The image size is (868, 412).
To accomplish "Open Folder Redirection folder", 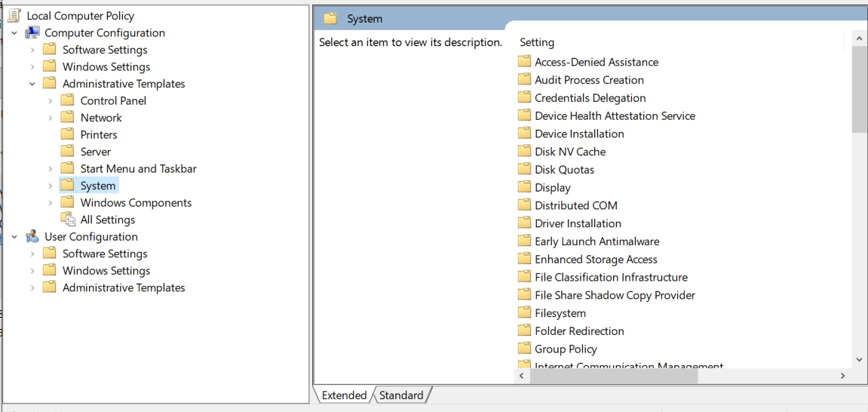I will (x=579, y=331).
